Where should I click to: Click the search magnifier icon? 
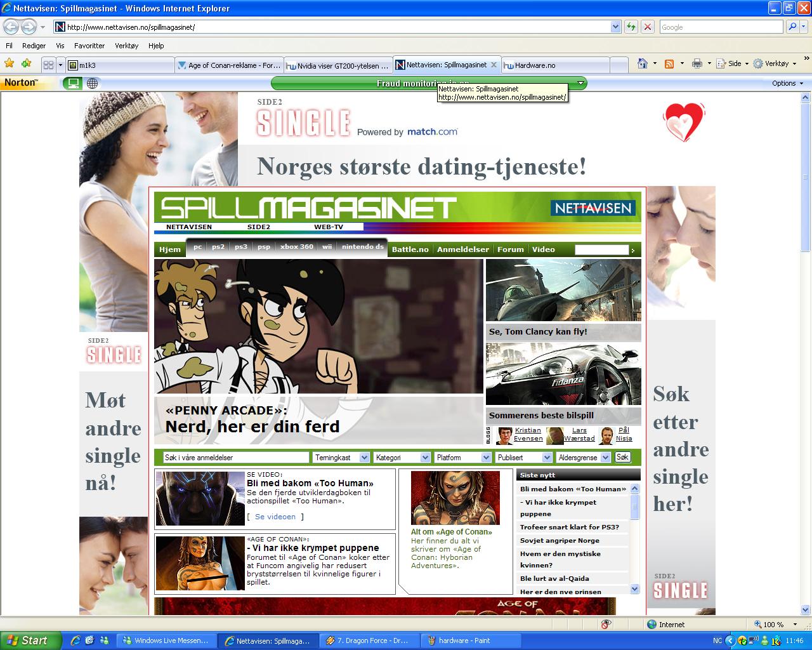click(792, 27)
